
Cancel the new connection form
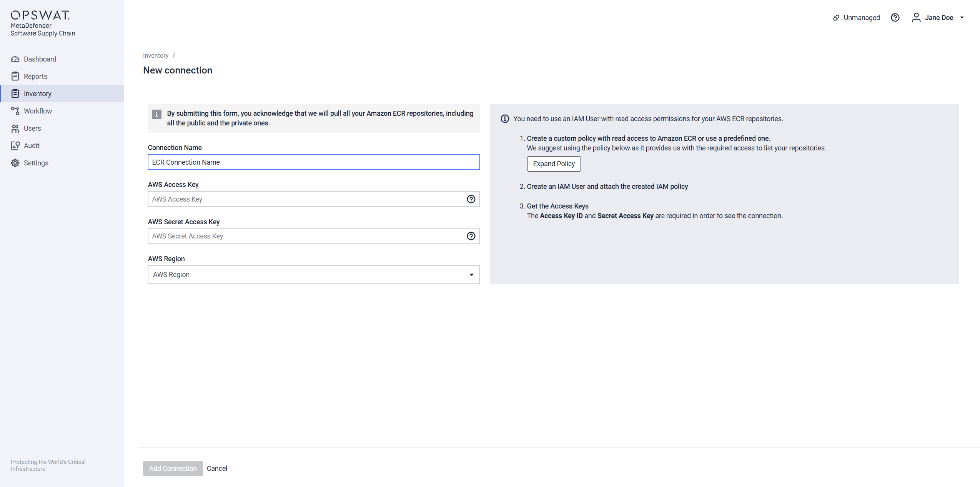[217, 469]
